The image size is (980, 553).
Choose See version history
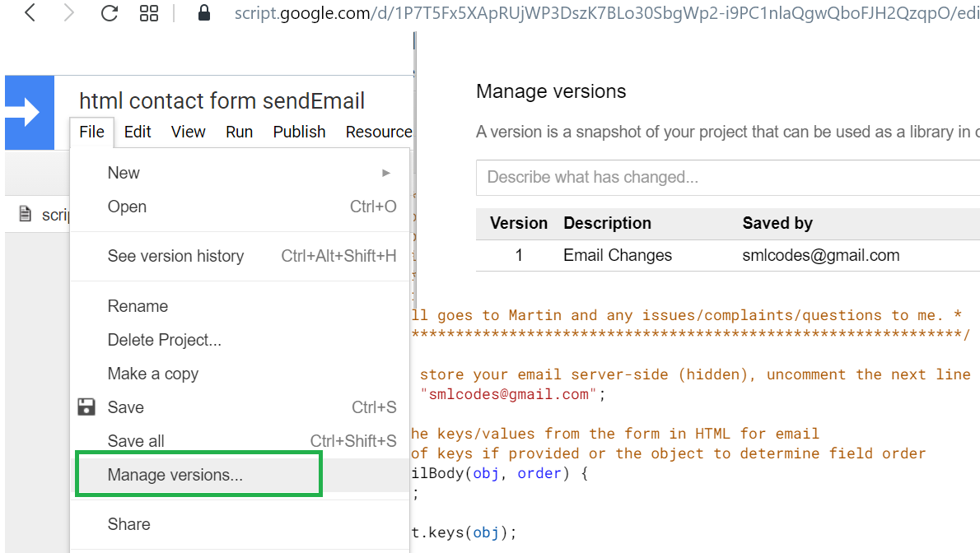(x=175, y=256)
